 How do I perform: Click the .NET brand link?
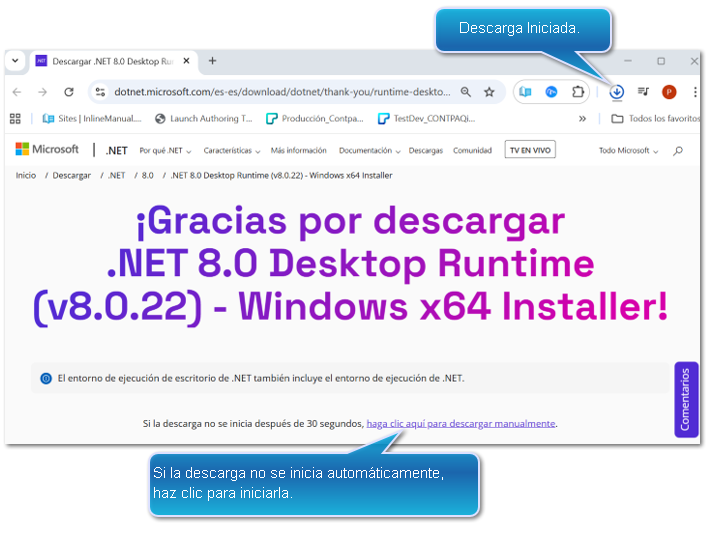[x=117, y=151]
